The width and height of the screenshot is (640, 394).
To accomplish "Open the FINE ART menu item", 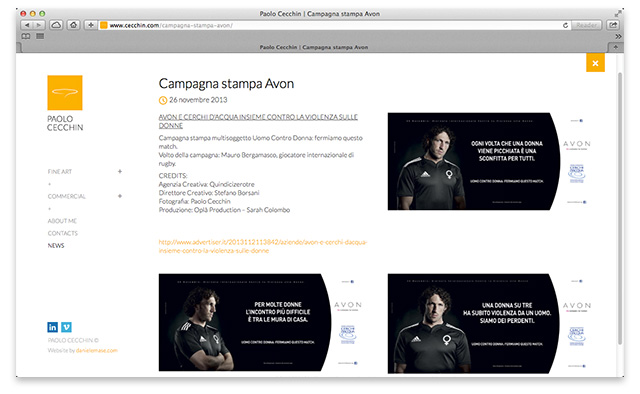I will click(60, 172).
